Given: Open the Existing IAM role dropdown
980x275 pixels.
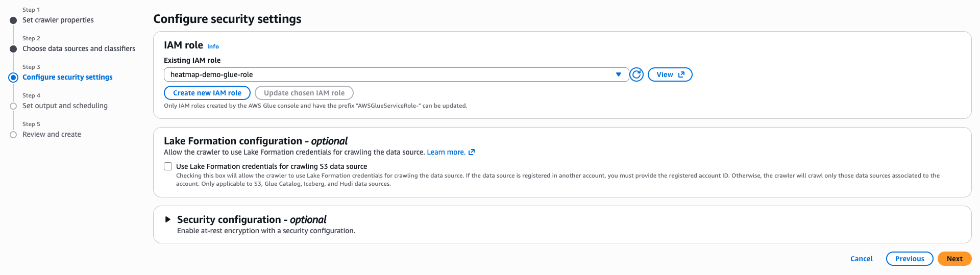Looking at the screenshot, I should (x=396, y=74).
